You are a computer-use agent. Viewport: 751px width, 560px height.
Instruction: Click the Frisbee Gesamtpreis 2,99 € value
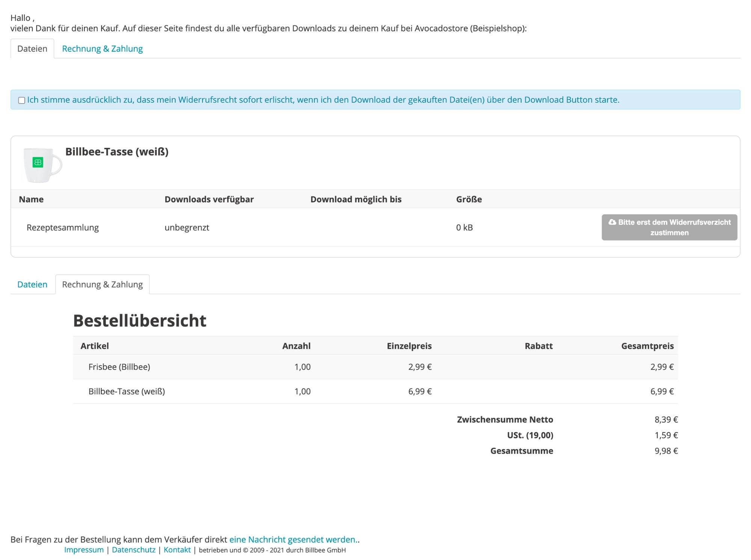coord(662,367)
